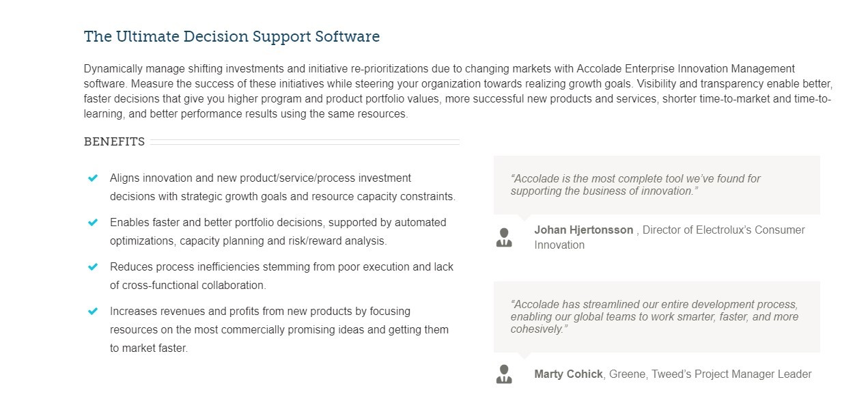The image size is (868, 412).
Task: Select the Johan Hjertonsson name text
Action: pyautogui.click(x=583, y=230)
